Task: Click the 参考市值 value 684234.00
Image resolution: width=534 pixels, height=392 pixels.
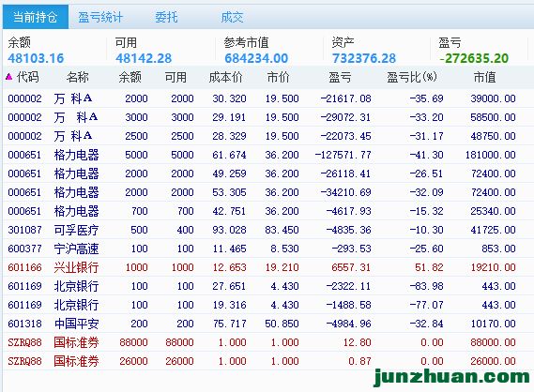Action: pyautogui.click(x=256, y=58)
